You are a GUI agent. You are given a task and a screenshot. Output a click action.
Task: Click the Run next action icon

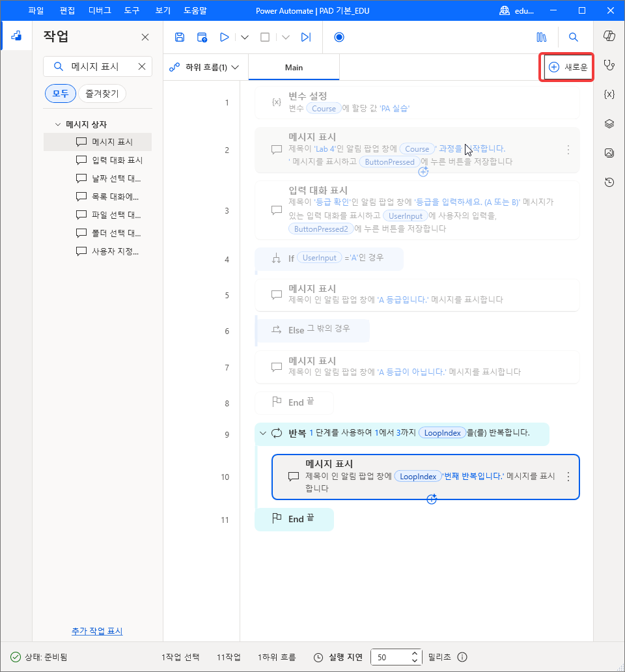(x=306, y=37)
